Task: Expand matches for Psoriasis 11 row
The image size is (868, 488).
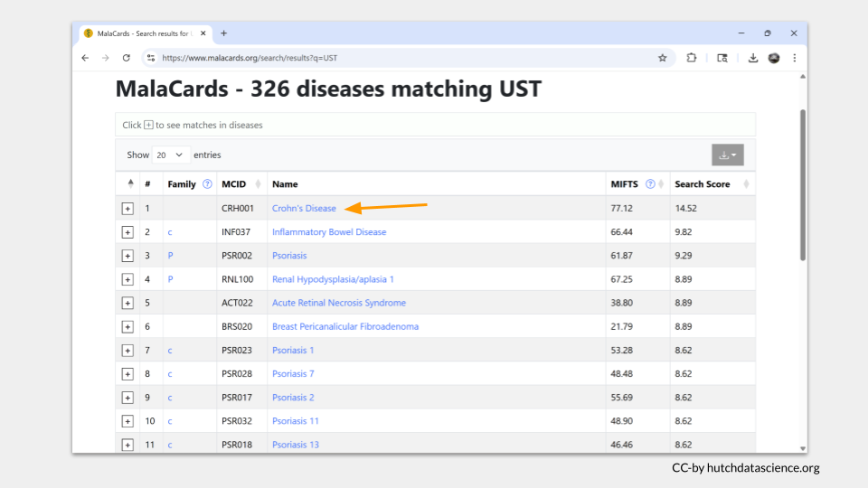Action: [127, 422]
